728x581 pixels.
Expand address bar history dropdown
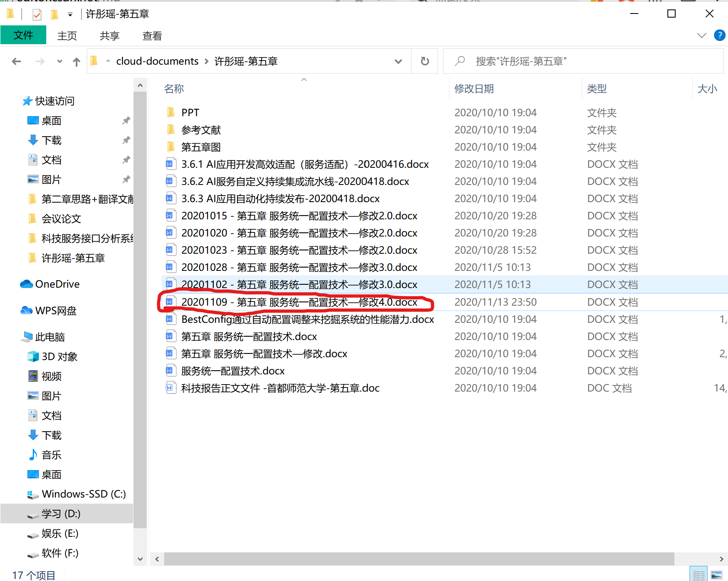click(x=398, y=61)
